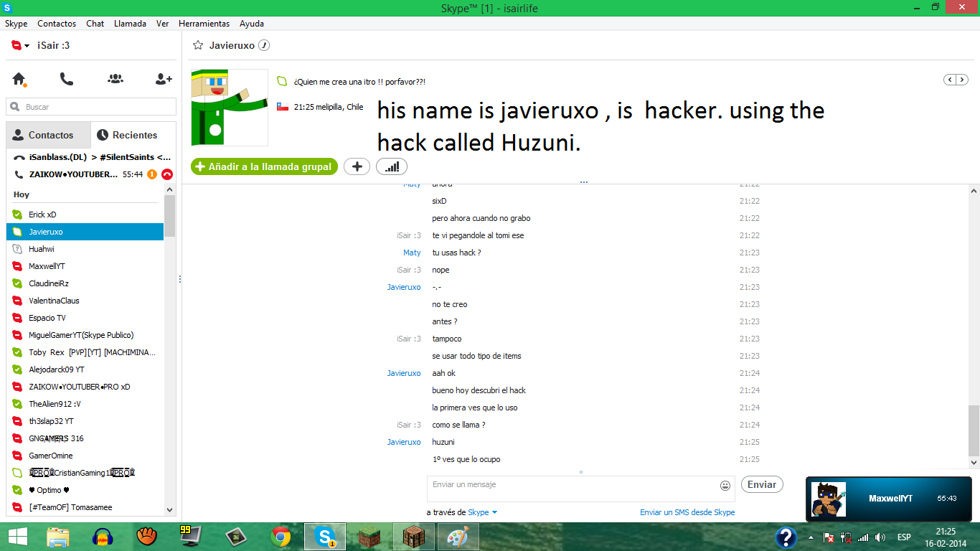The image size is (980, 551).
Task: Select contact MiguelGamerYT(Skype Publico)
Action: tap(85, 335)
